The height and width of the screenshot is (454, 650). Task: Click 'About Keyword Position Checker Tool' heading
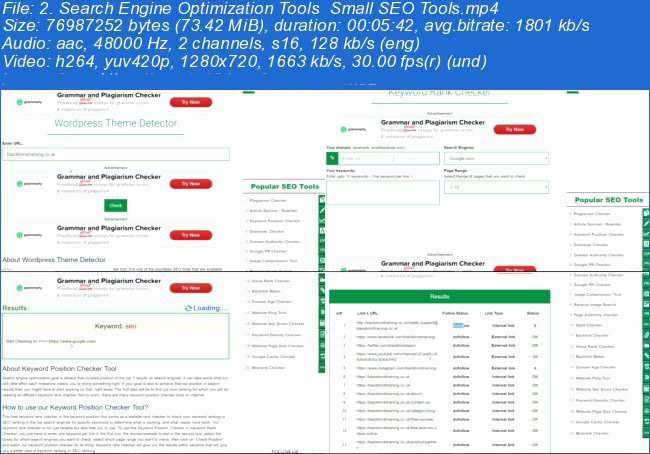click(59, 369)
